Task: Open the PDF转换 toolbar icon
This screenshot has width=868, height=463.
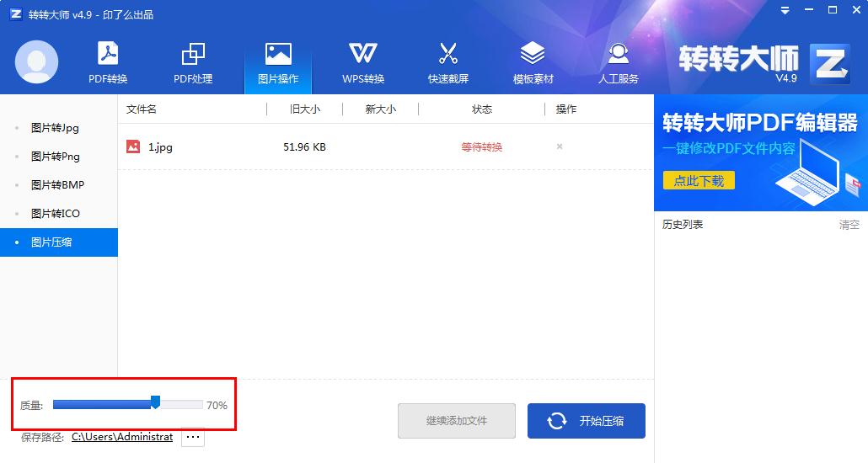Action: tap(108, 62)
